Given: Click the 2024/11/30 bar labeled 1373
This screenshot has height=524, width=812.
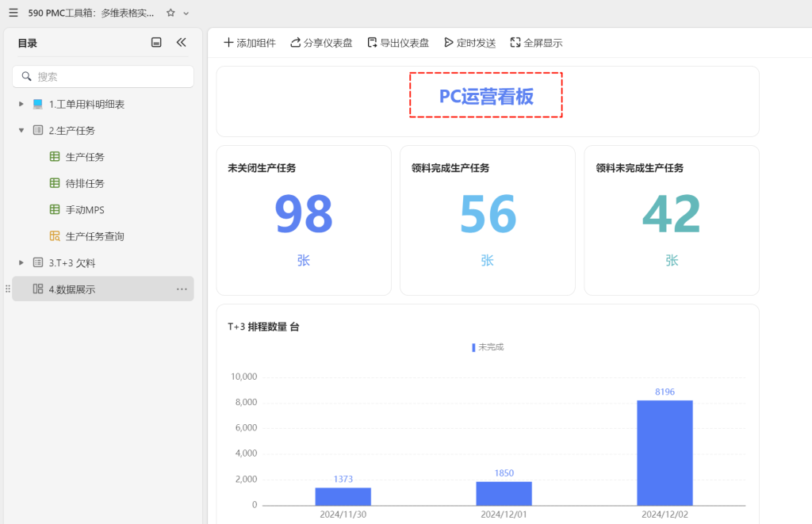Looking at the screenshot, I should click(343, 496).
